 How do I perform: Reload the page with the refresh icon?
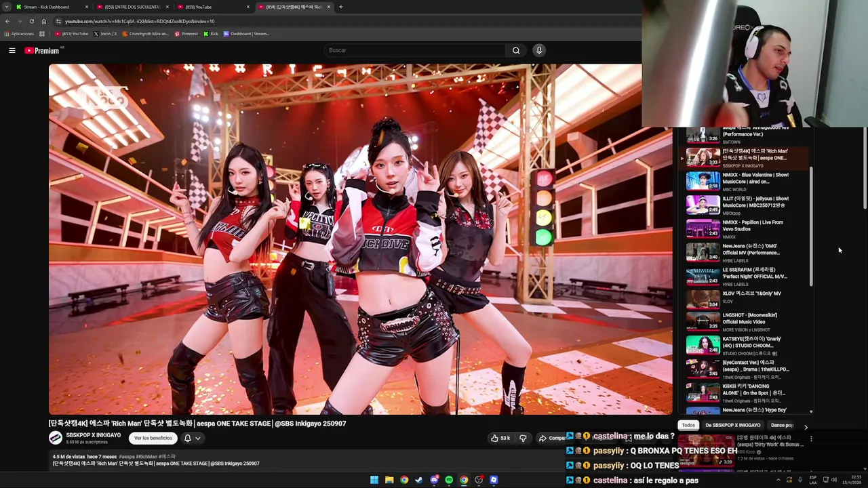click(x=31, y=22)
